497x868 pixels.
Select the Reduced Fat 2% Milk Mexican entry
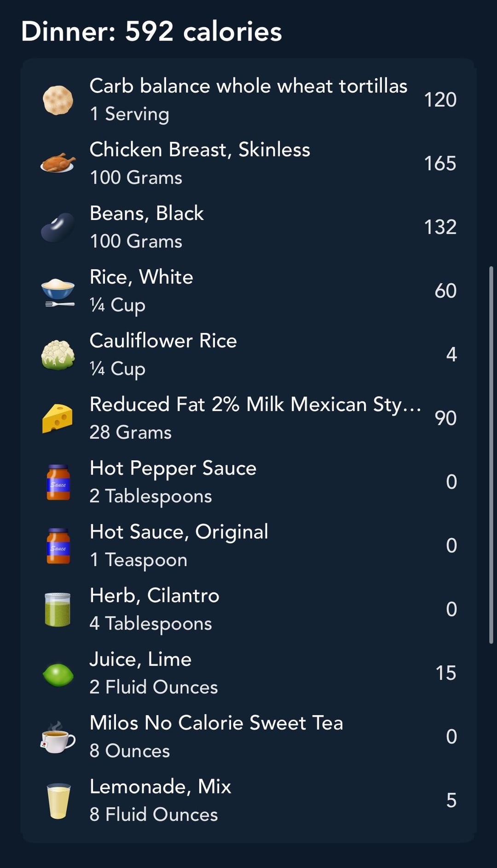(248, 418)
